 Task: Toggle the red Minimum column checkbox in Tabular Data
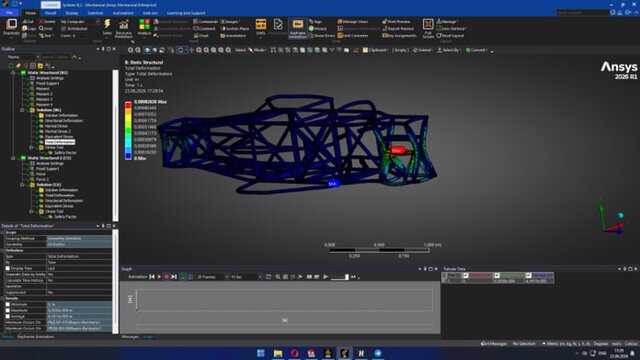[466, 276]
